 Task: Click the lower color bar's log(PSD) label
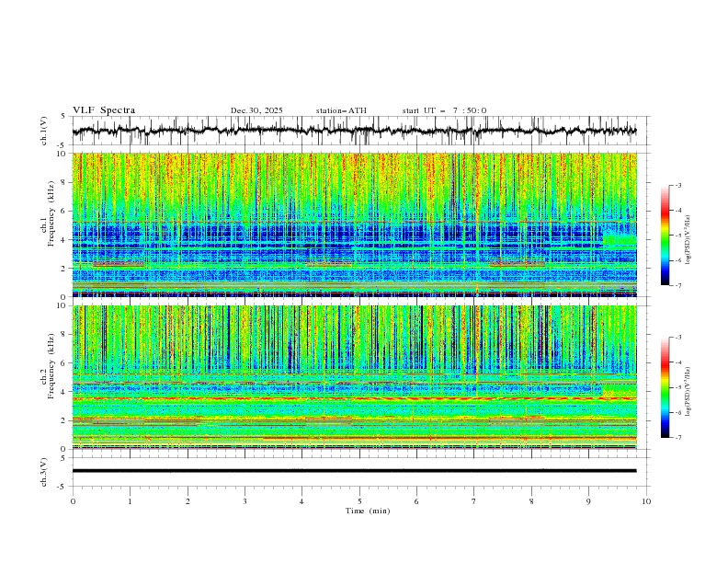pos(688,392)
